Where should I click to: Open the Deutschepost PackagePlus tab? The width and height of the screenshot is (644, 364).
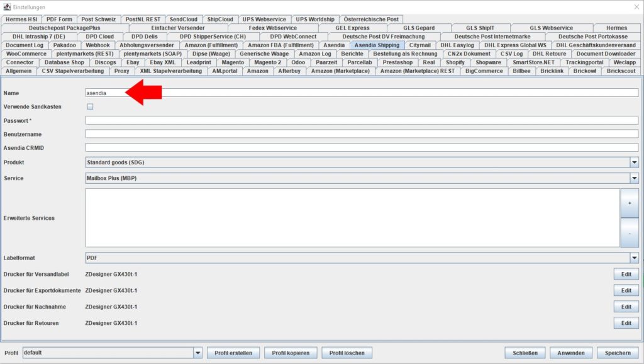65,28
